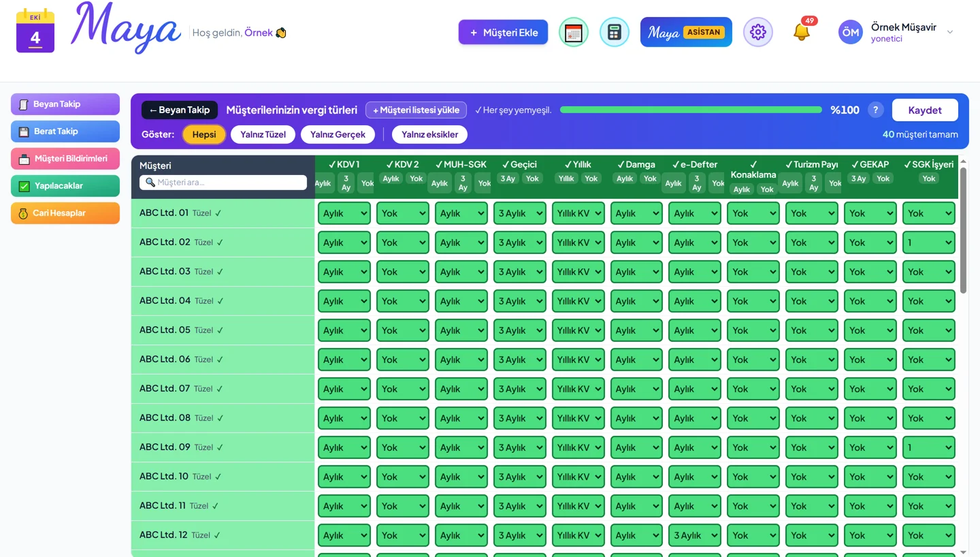
Task: Click the Müşteri ara search field
Action: (223, 182)
